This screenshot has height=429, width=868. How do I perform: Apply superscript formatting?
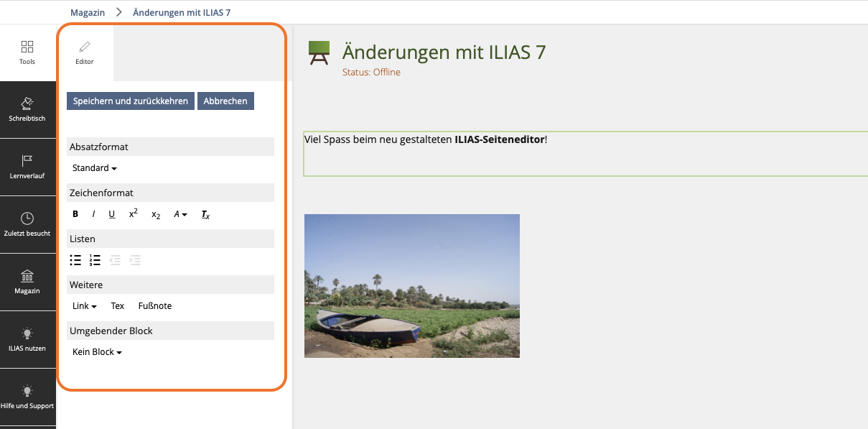(133, 213)
